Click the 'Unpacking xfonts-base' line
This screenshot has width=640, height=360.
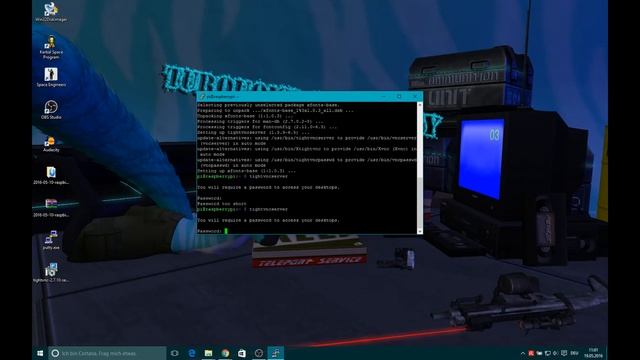coord(245,116)
